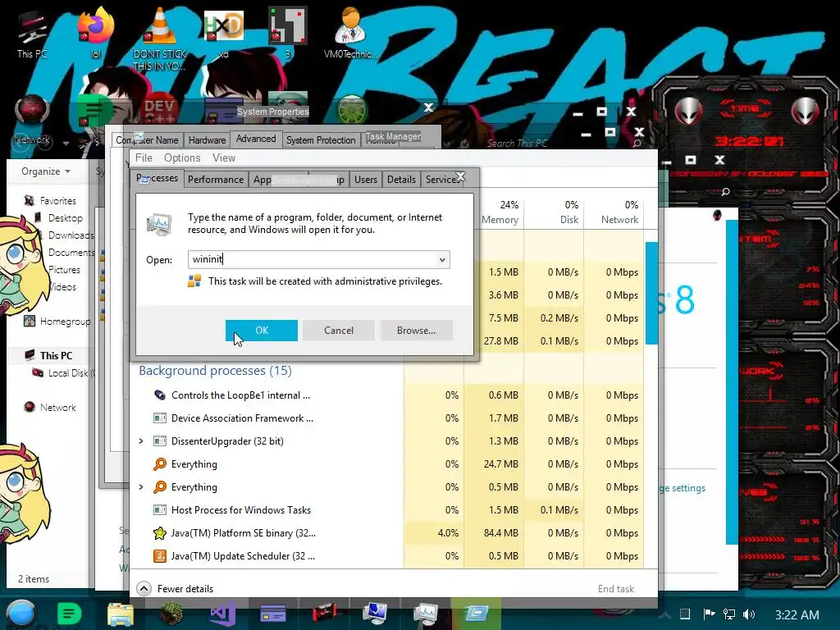Open the View menu in Task Manager

(223, 158)
